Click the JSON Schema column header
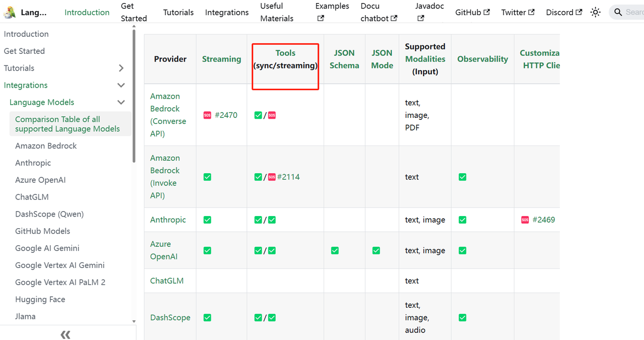Image resolution: width=644 pixels, height=340 pixels. point(344,59)
